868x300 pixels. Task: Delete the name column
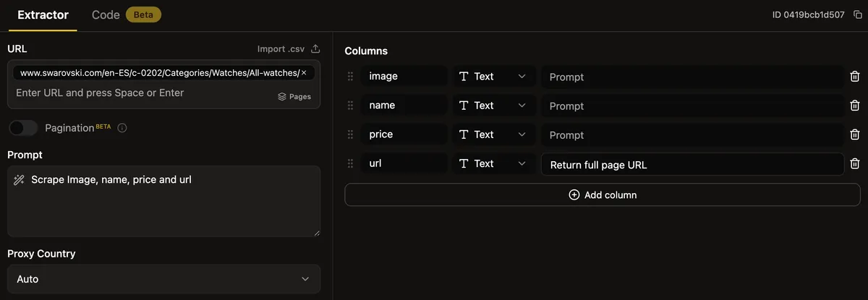pyautogui.click(x=854, y=106)
